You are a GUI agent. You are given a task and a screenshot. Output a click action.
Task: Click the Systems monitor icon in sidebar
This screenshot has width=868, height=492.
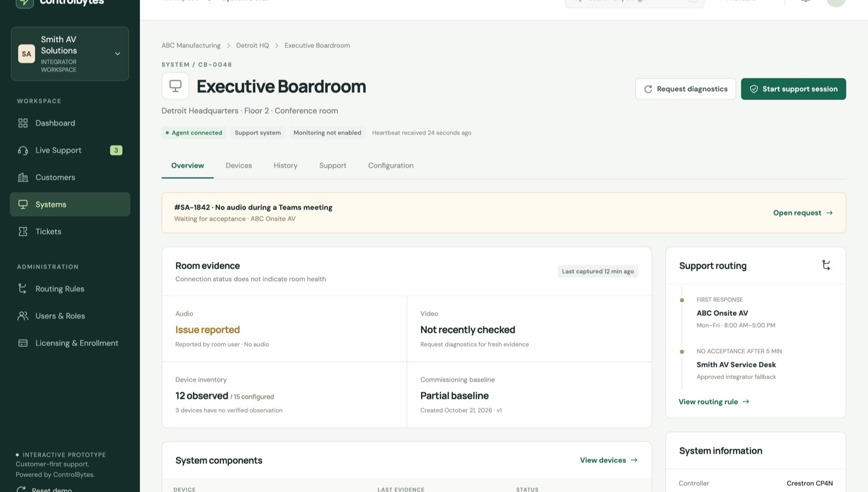[23, 205]
